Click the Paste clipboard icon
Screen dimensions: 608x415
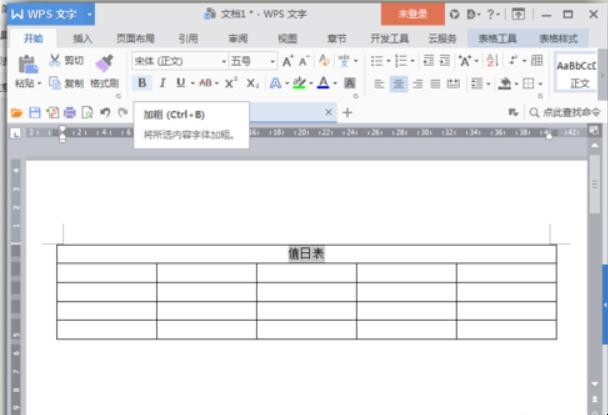(28, 64)
